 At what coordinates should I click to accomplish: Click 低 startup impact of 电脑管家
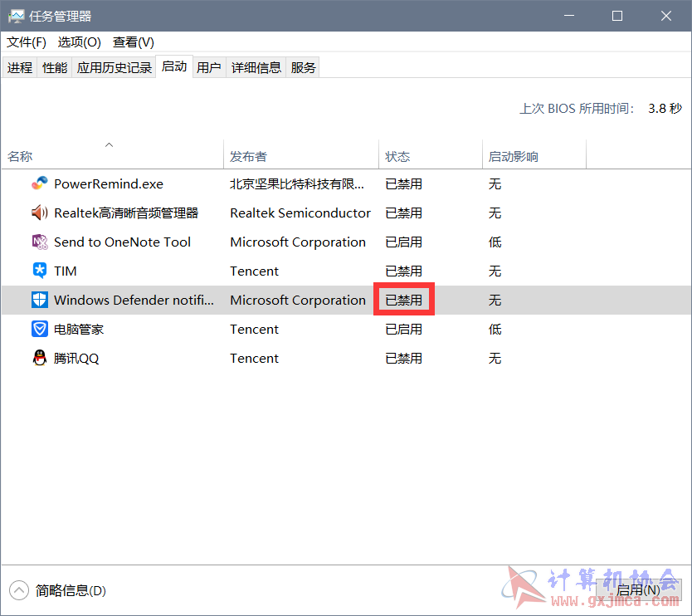pos(495,329)
